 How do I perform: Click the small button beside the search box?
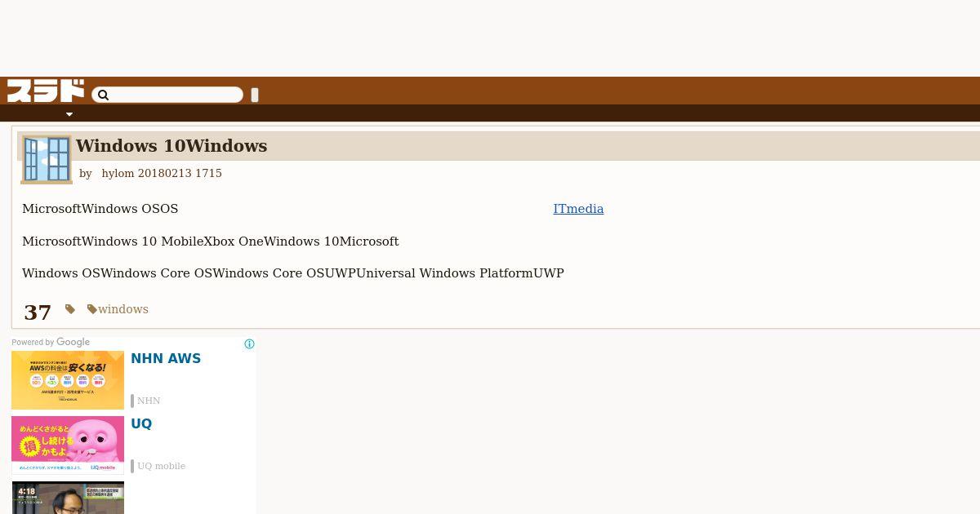(255, 95)
